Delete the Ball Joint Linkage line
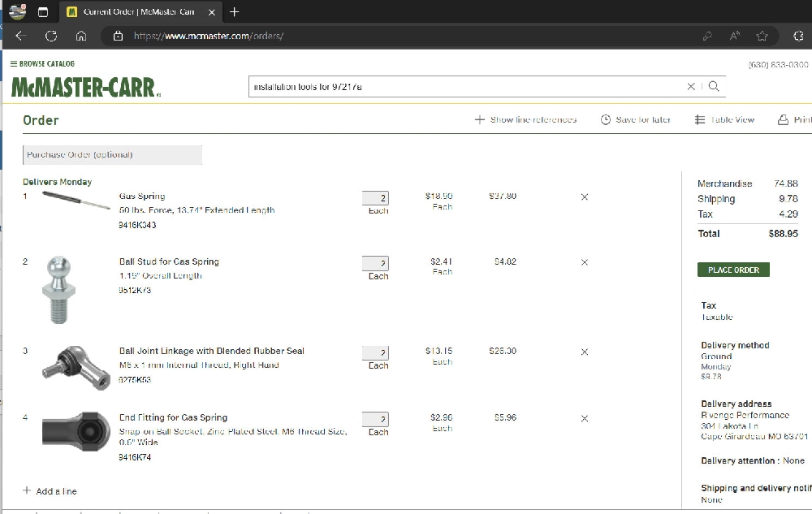 [584, 352]
